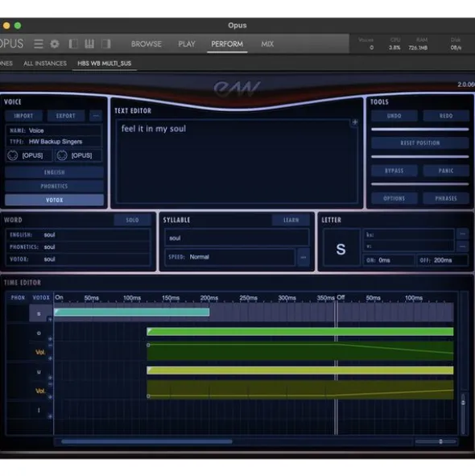This screenshot has width=475, height=476.
Task: Click the vertical slider at right of timeline
Action: click(x=463, y=413)
